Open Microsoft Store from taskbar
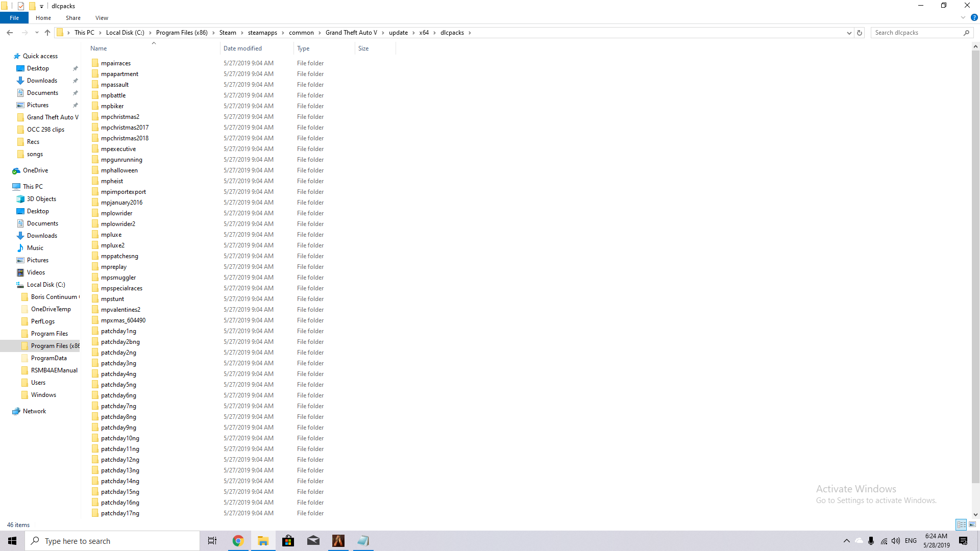The height and width of the screenshot is (551, 980). (288, 541)
